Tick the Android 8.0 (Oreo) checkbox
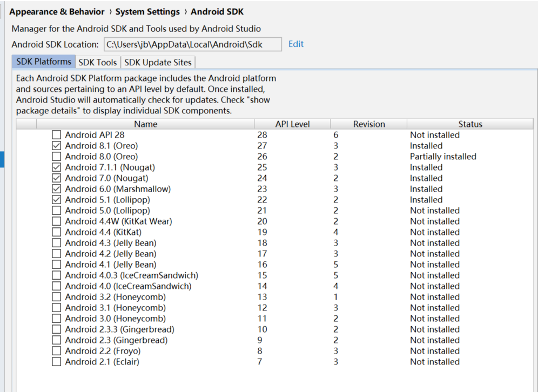 coord(57,157)
